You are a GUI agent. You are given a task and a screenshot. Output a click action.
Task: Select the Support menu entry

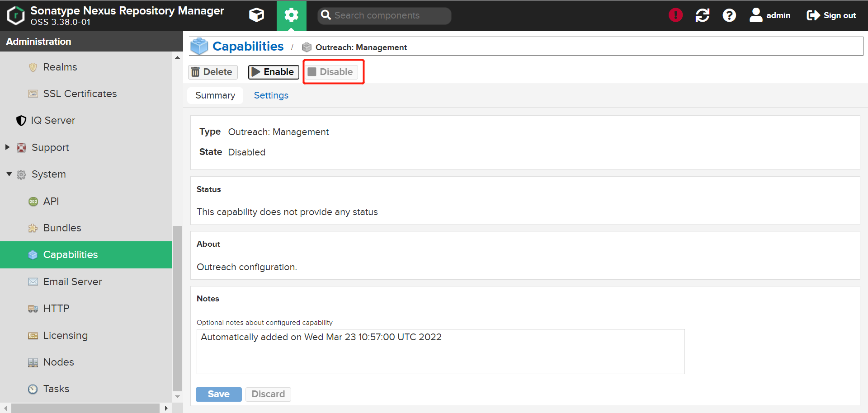tap(50, 148)
